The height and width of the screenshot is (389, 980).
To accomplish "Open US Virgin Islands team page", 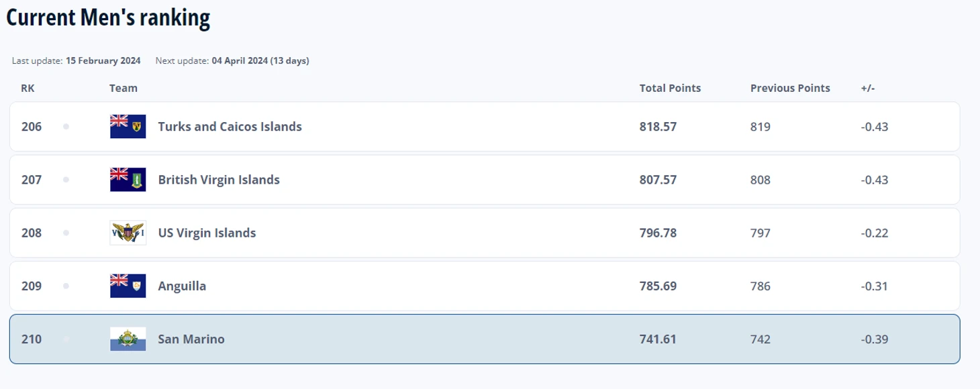I will [207, 233].
